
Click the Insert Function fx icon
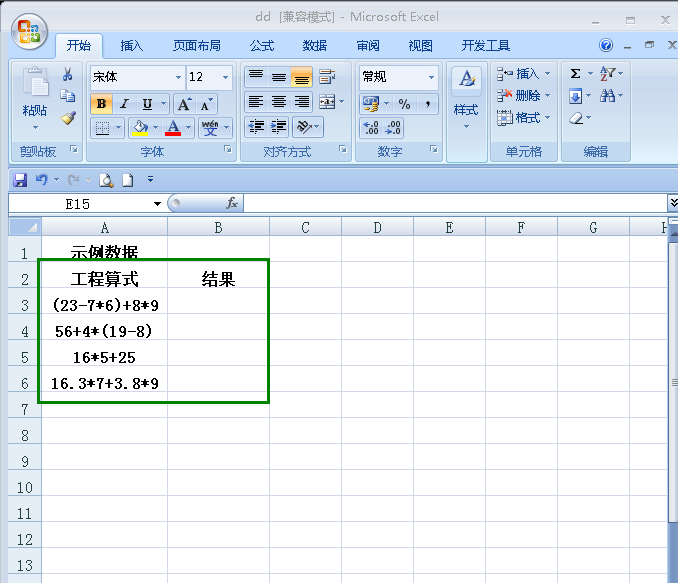click(232, 203)
